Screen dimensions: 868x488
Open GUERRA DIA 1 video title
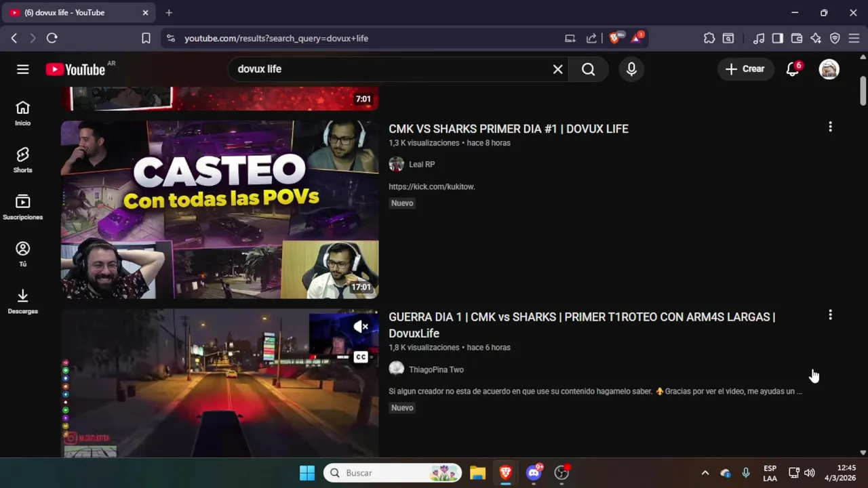[582, 325]
